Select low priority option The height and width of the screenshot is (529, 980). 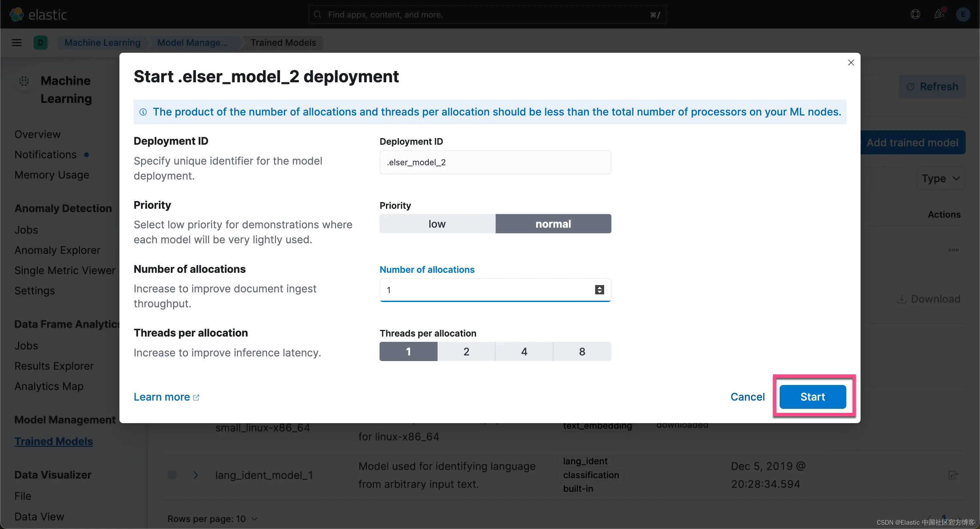[437, 224]
